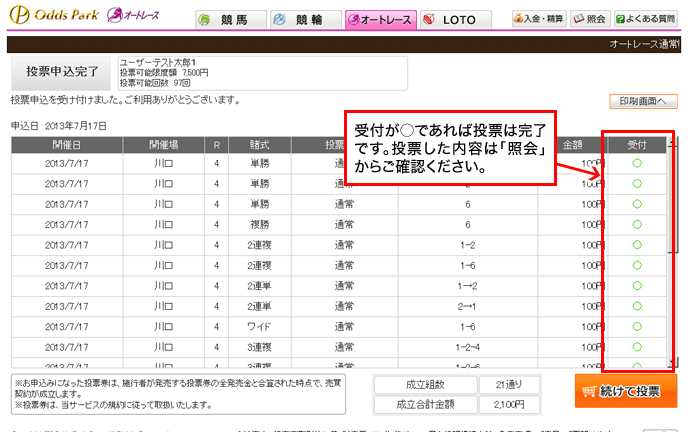Click the 照会 inquiry button
Screen dimensions: 688x432
click(591, 19)
